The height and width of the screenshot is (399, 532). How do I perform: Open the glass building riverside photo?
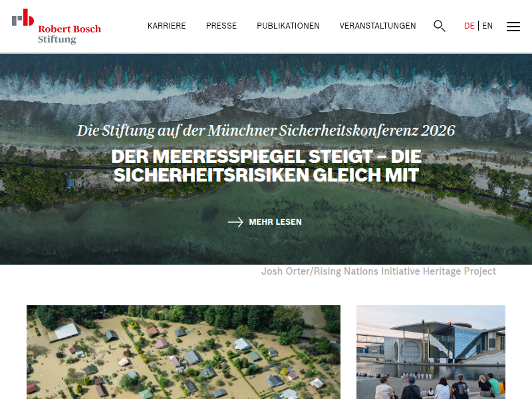click(x=431, y=352)
